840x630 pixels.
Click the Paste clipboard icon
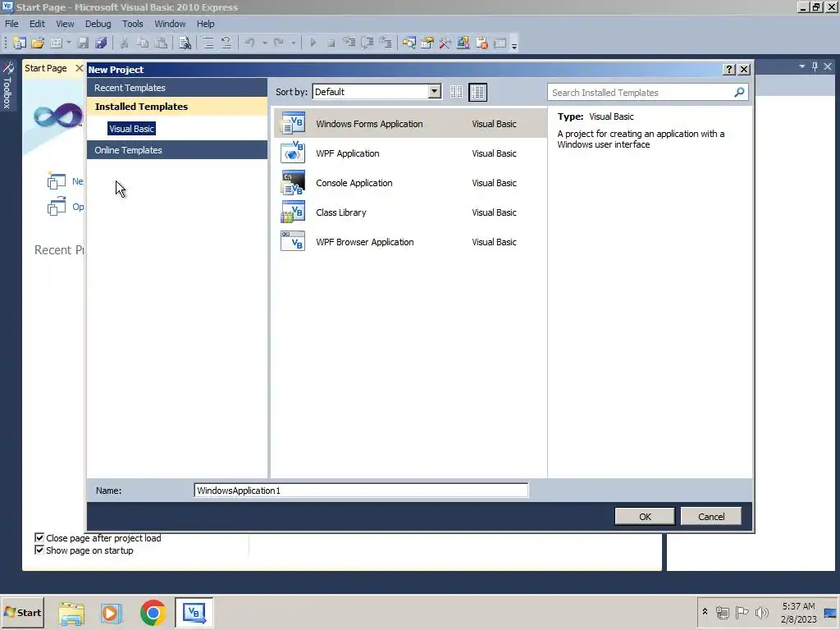[161, 43]
